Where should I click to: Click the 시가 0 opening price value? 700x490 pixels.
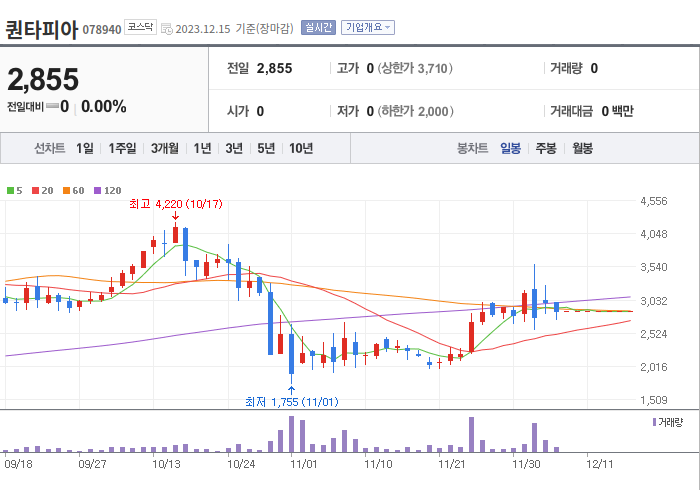pyautogui.click(x=245, y=111)
